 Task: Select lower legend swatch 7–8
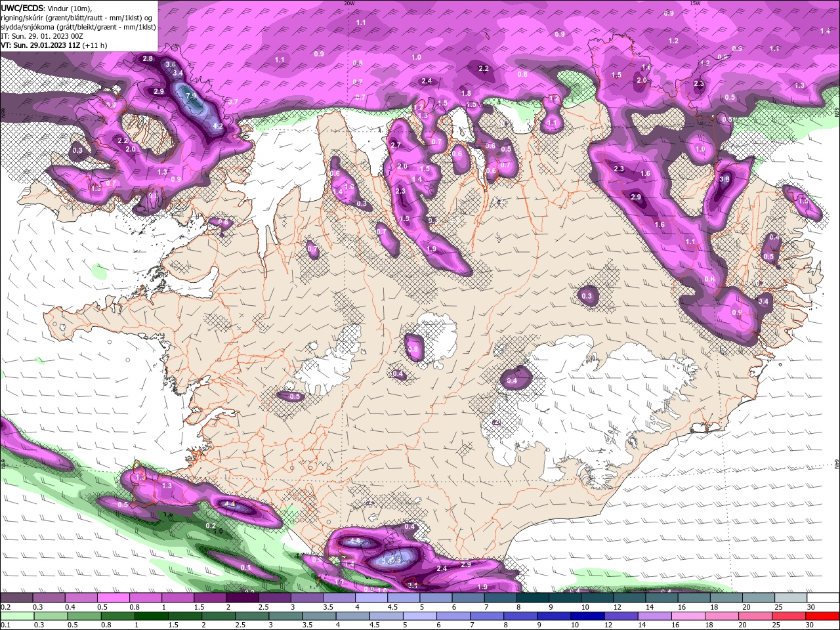tap(487, 616)
